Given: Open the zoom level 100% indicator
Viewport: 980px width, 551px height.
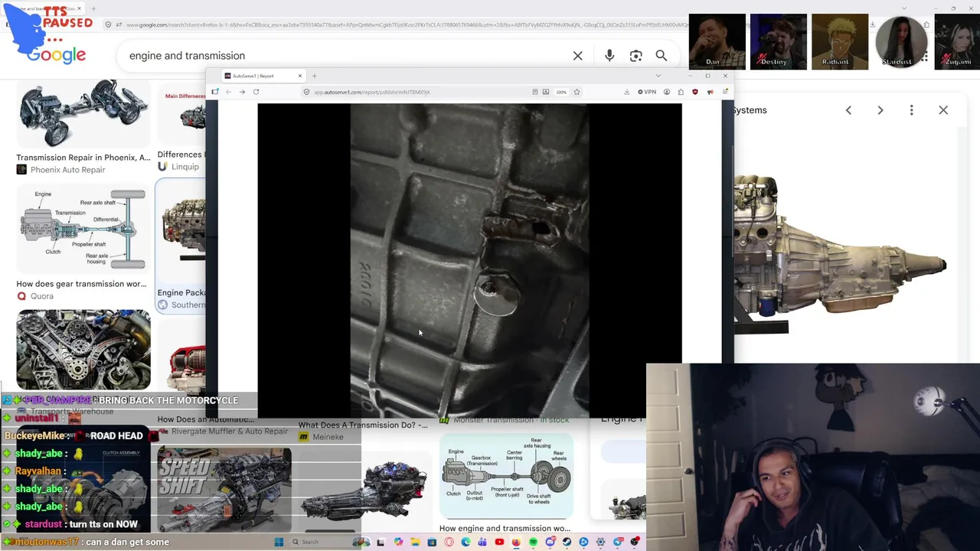Looking at the screenshot, I should click(561, 92).
